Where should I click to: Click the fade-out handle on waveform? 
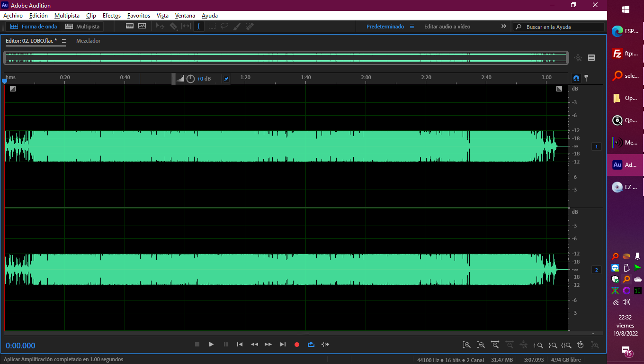(x=559, y=89)
